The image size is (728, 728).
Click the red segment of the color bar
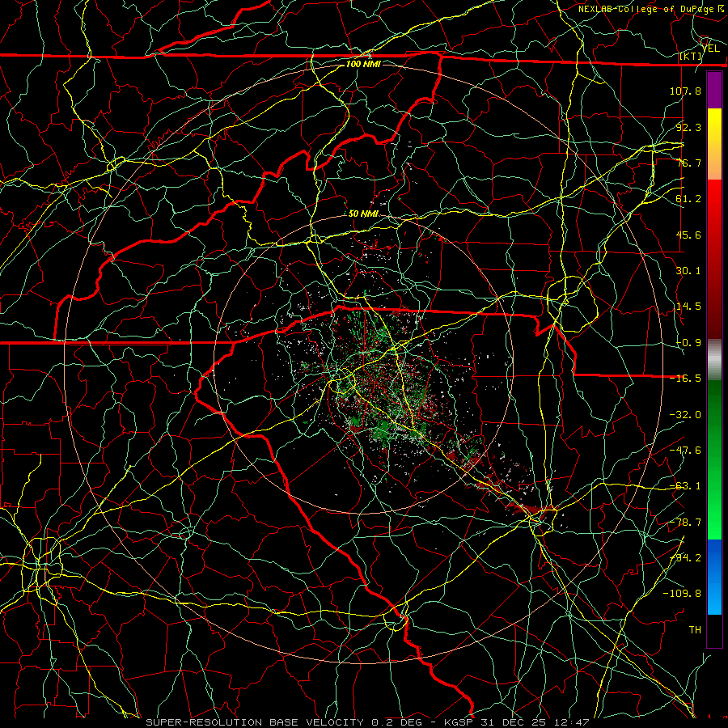pos(714,259)
